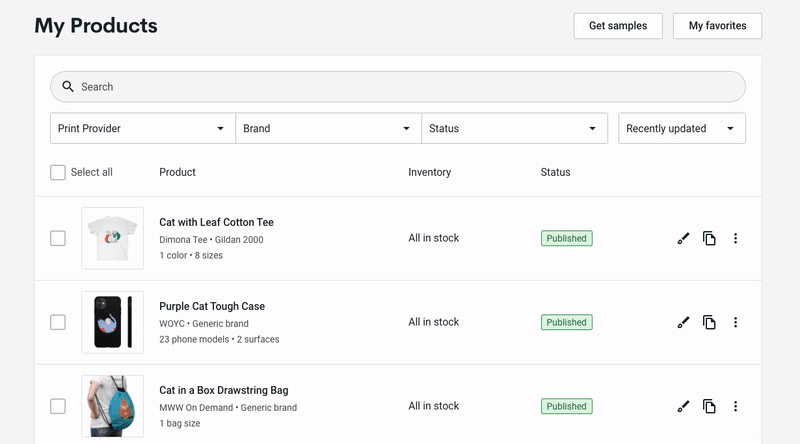Screen dimensions: 800x444
Task: Open the Status filter dropdown
Action: [x=514, y=129]
